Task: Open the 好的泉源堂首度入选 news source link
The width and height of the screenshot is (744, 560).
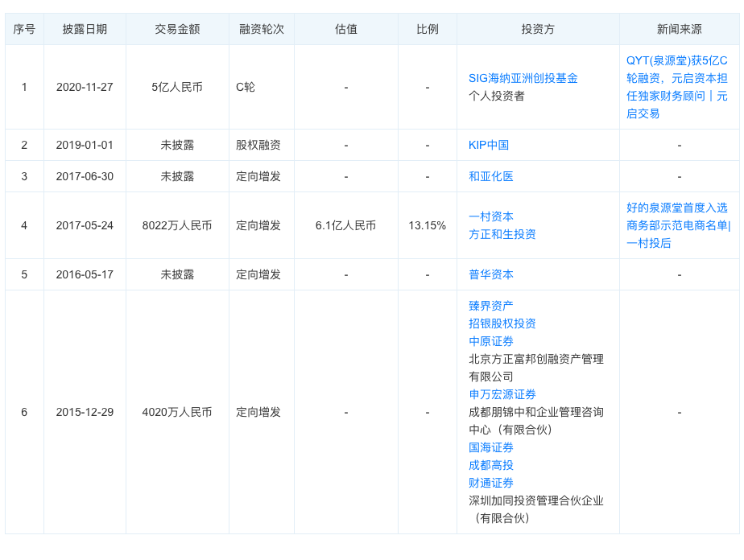Action: tap(678, 225)
